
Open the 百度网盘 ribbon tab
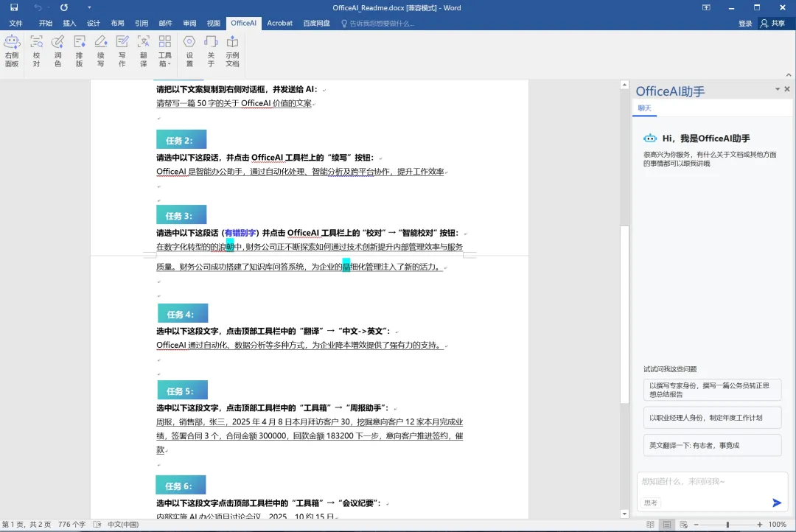[316, 24]
